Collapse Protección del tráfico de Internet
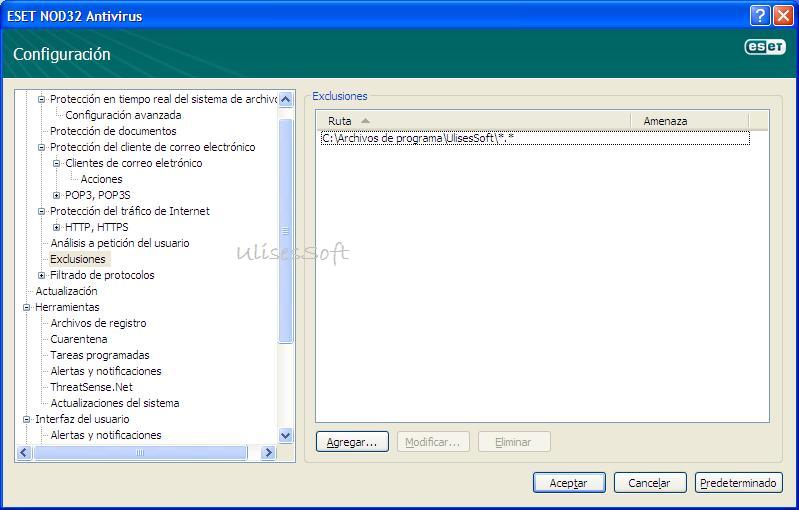This screenshot has height=510, width=799. click(42, 211)
